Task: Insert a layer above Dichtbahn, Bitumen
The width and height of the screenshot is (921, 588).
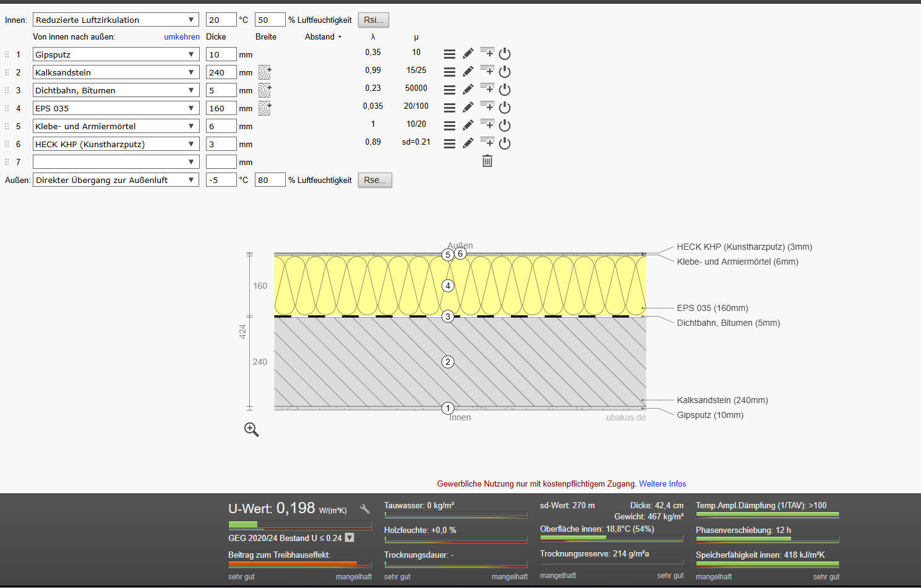Action: [x=487, y=88]
